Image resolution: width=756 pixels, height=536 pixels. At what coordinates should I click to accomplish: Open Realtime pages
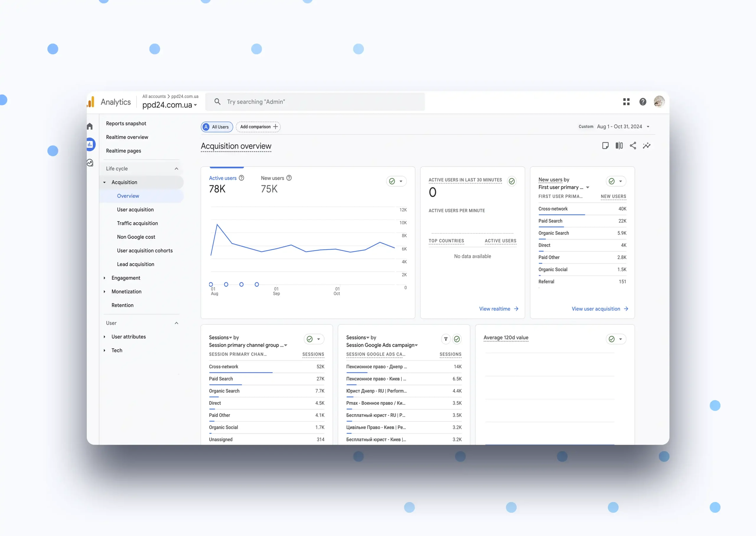click(x=123, y=151)
